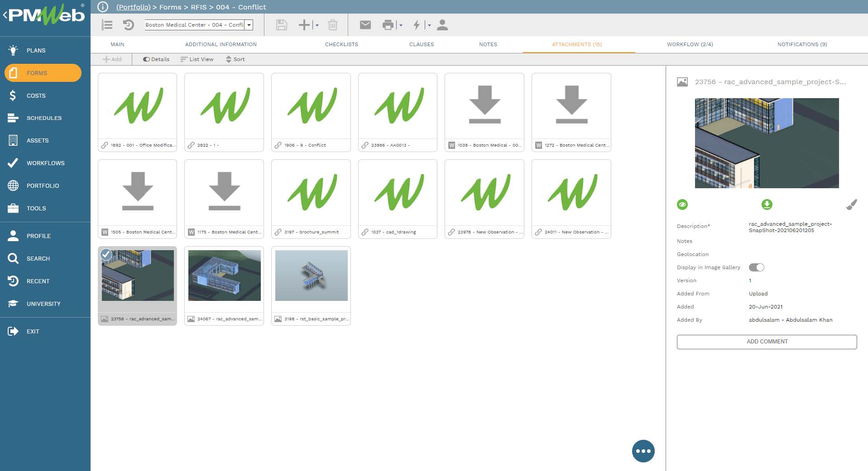Expand the dropdown arrow beside printer icon
This screenshot has height=471, width=868.
point(401,25)
